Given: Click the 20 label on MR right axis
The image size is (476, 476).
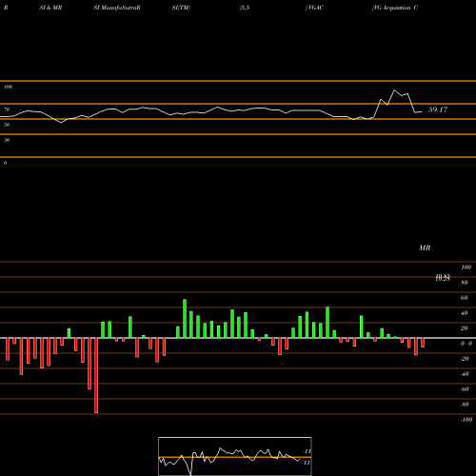Looking at the screenshot, I should pyautogui.click(x=465, y=328).
